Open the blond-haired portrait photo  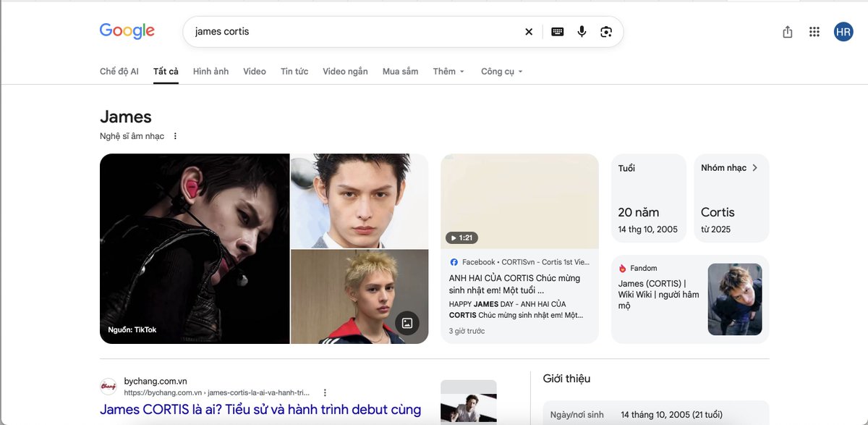point(359,297)
